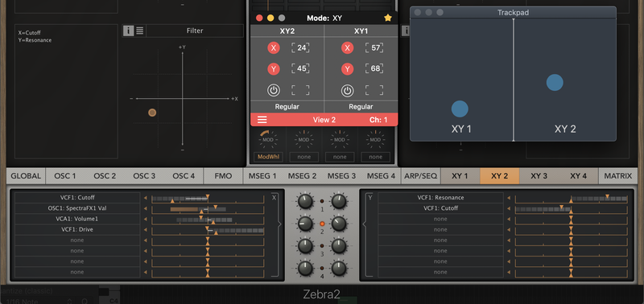
Task: Click the VCF1: Cutoff X range slider
Action: (208, 199)
